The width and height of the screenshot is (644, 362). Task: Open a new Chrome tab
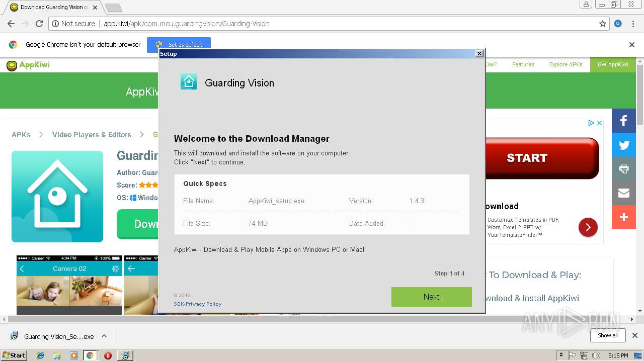[113, 8]
